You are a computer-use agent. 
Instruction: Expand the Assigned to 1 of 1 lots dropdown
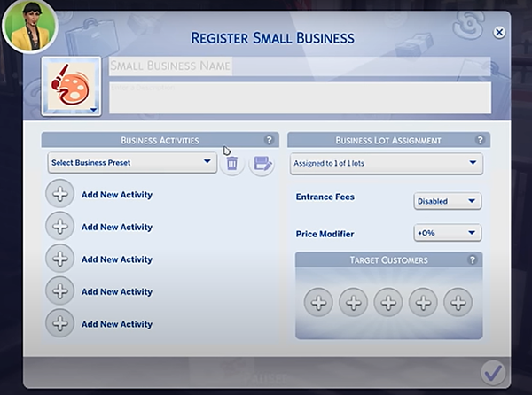(386, 163)
